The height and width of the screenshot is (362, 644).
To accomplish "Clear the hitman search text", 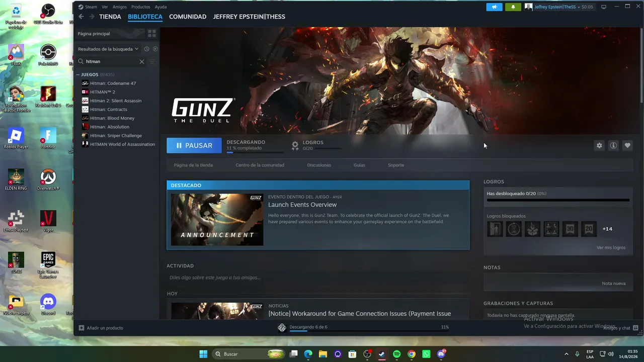I will (x=142, y=61).
